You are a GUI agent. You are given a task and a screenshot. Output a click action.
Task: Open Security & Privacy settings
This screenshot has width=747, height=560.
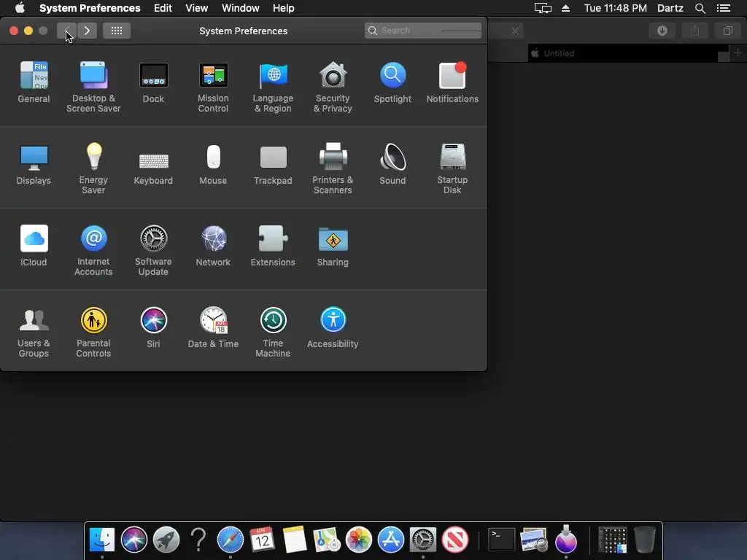click(333, 87)
